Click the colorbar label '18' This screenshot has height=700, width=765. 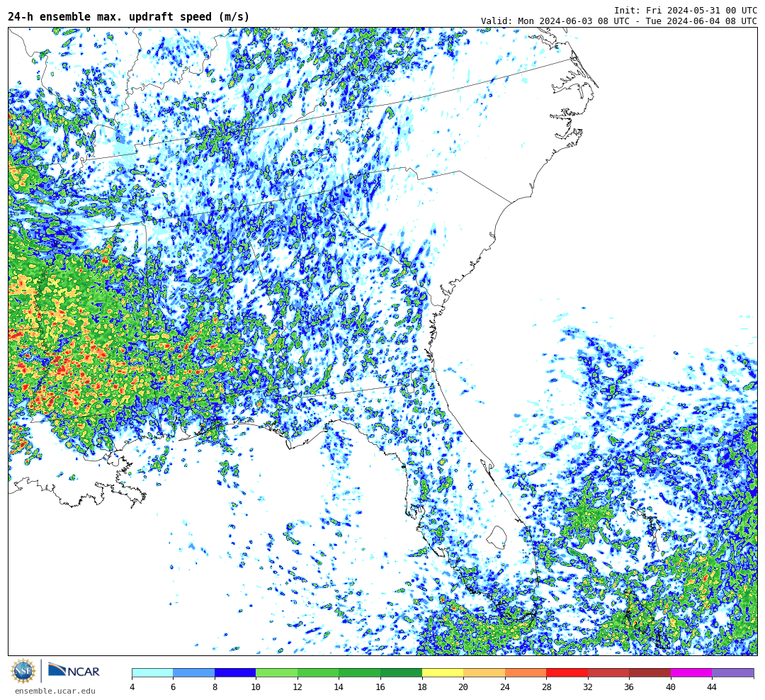click(422, 687)
